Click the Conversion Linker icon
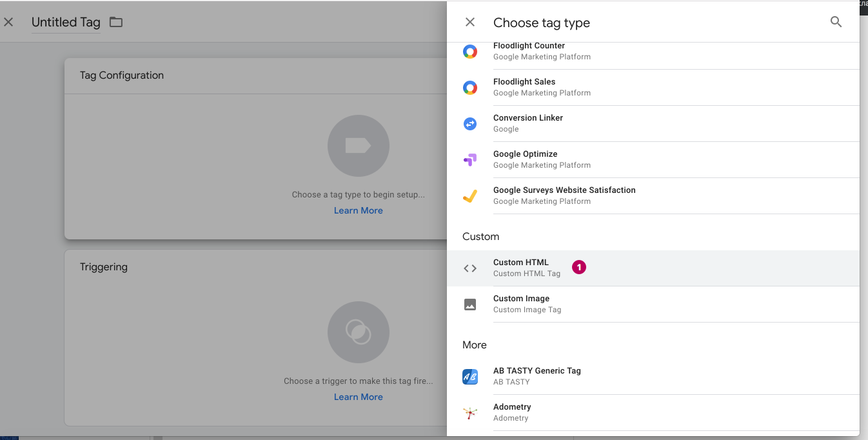The image size is (868, 440). [470, 124]
